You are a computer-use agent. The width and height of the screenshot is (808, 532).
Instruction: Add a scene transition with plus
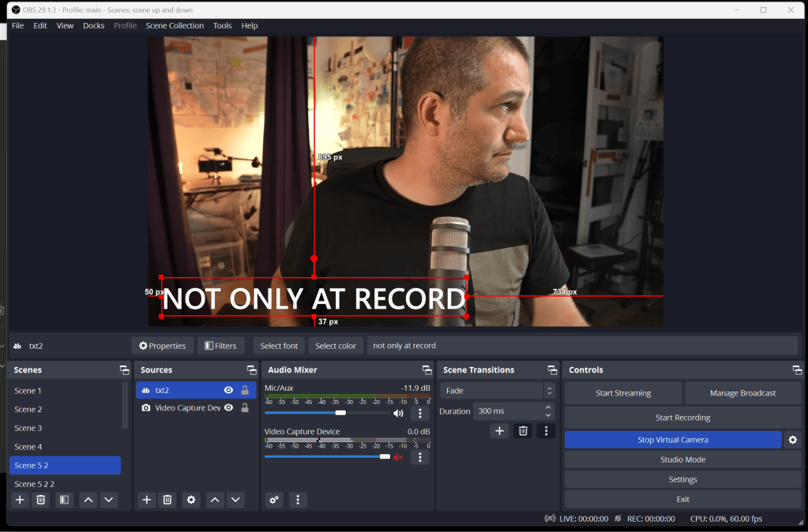coord(499,431)
